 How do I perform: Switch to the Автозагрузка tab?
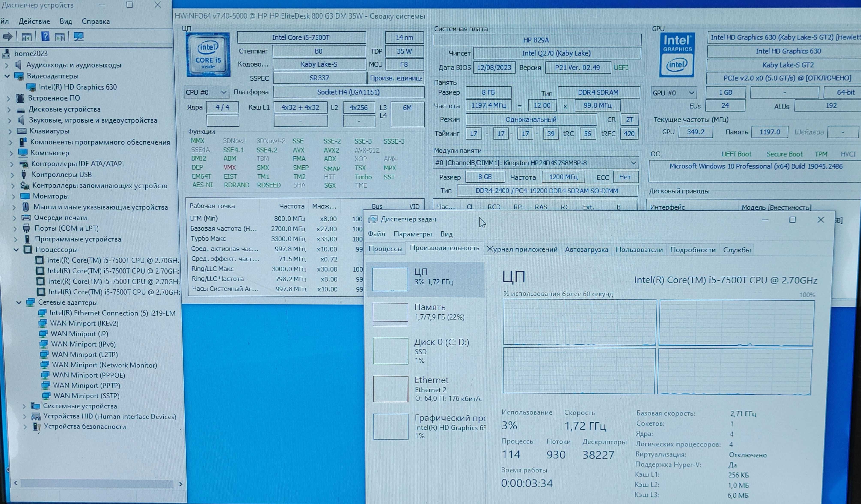coord(586,250)
